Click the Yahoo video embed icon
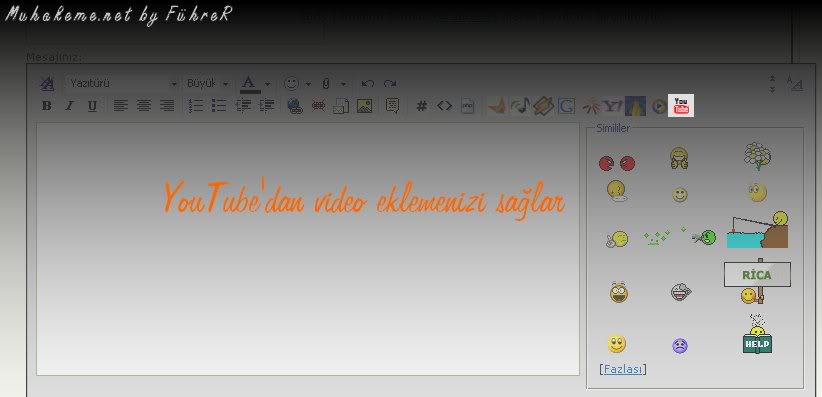 tap(612, 106)
